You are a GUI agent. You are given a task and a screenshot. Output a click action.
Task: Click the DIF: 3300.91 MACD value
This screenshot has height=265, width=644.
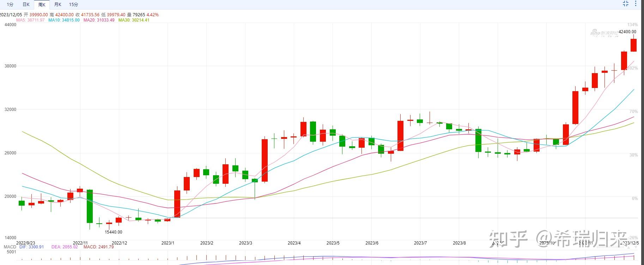coord(32,247)
